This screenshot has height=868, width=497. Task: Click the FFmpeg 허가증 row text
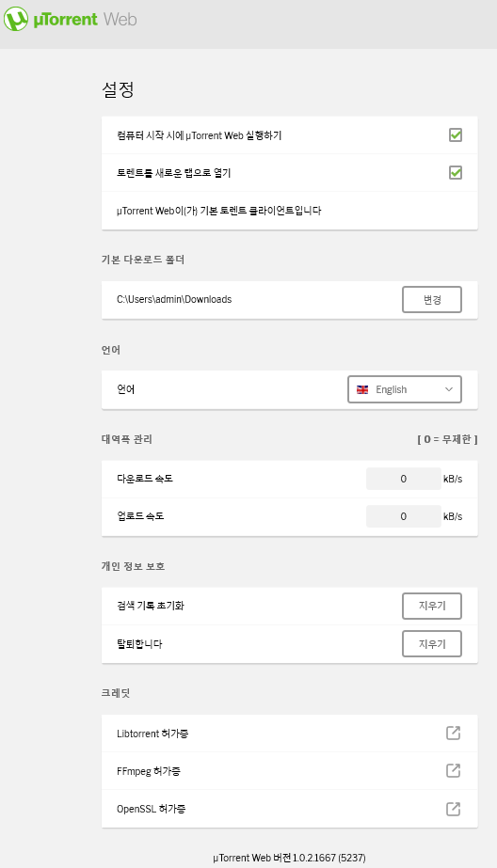[149, 771]
